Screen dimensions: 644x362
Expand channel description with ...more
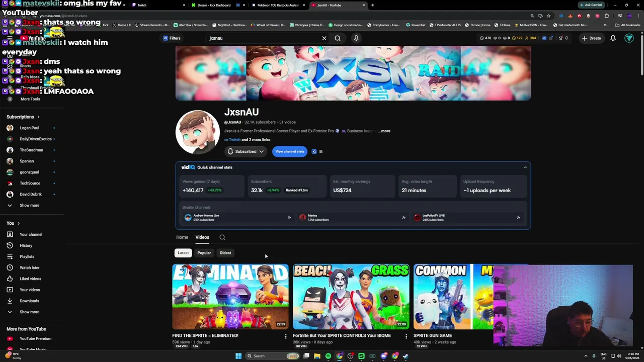point(384,131)
